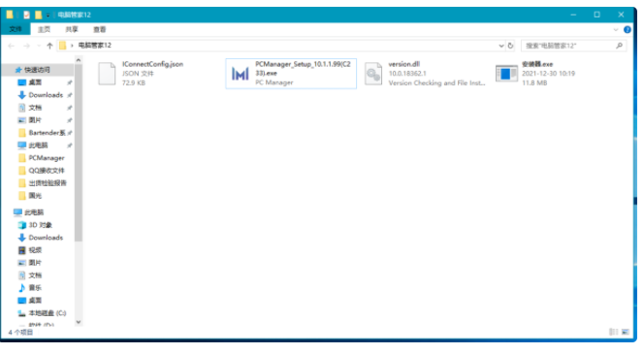Viewport: 644px width, 354px height.
Task: Open the 文件 menu tab
Action: pyautogui.click(x=16, y=29)
